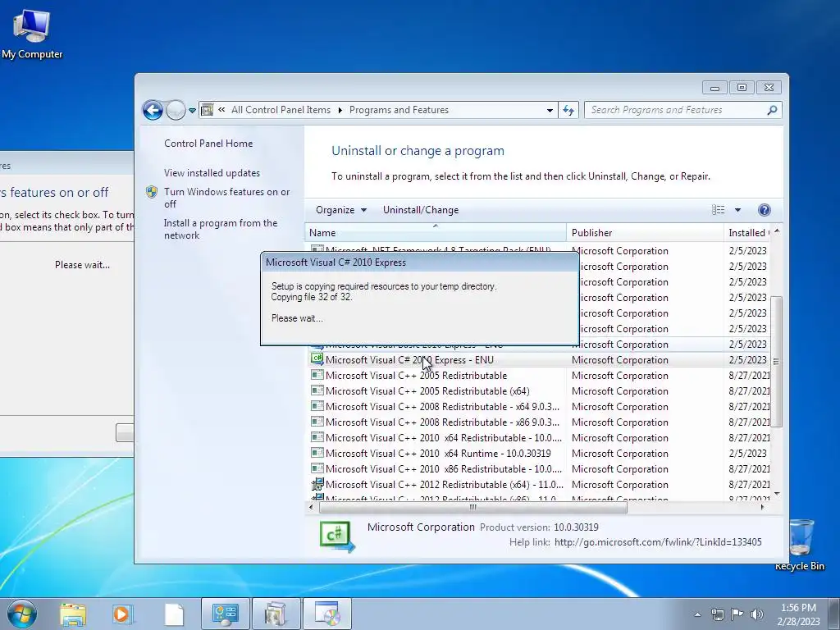Click scroll up arrow of program list
The width and height of the screenshot is (840, 630).
point(777,231)
